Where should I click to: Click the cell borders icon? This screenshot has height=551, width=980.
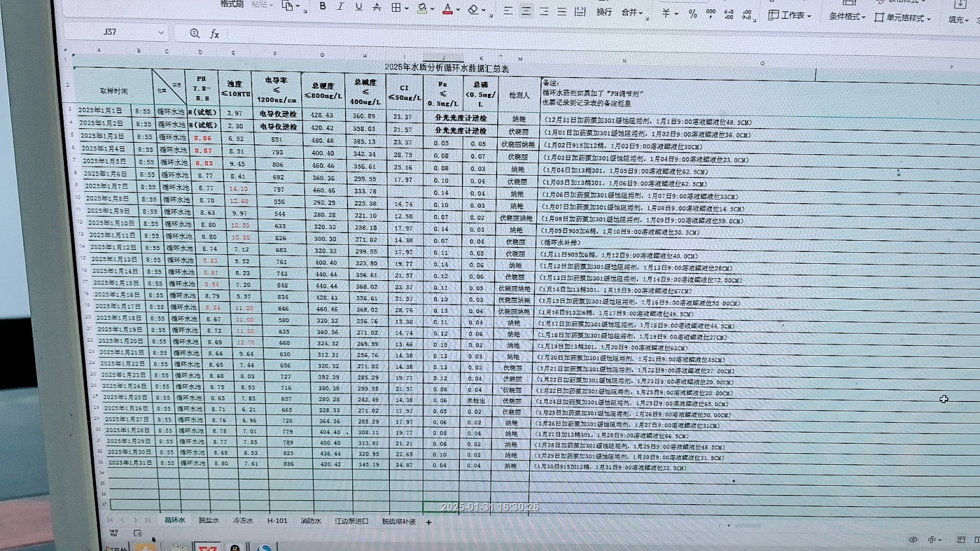point(396,8)
